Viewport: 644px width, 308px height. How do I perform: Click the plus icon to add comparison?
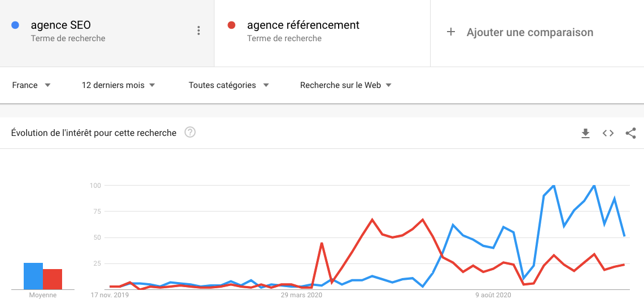tap(451, 32)
